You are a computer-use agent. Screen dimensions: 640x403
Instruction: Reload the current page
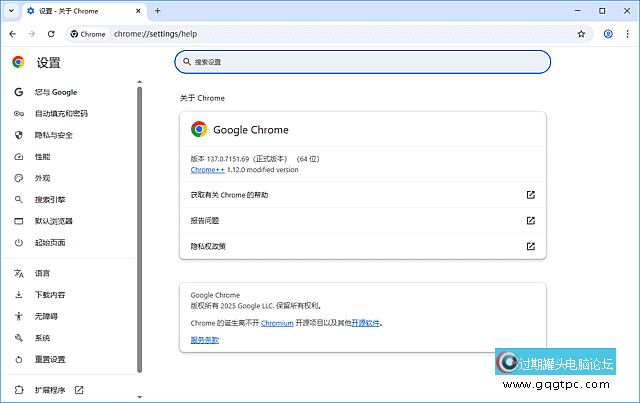[x=51, y=34]
